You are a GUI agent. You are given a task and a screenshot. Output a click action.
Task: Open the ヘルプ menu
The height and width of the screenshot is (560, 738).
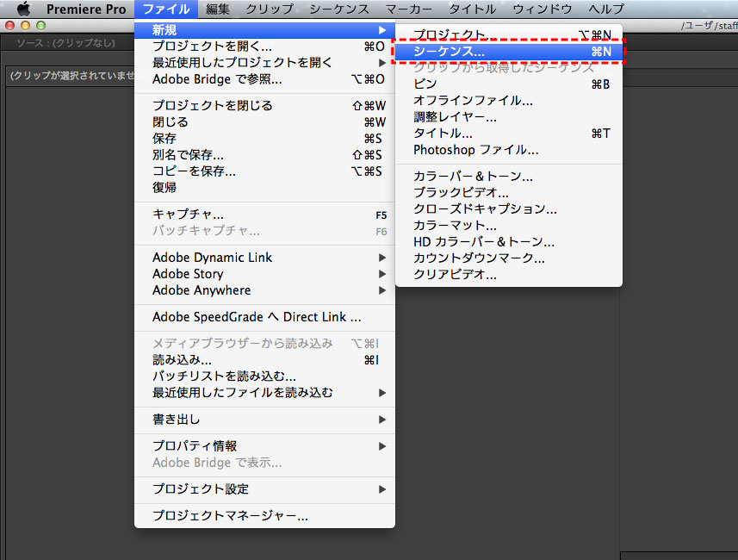(x=606, y=9)
